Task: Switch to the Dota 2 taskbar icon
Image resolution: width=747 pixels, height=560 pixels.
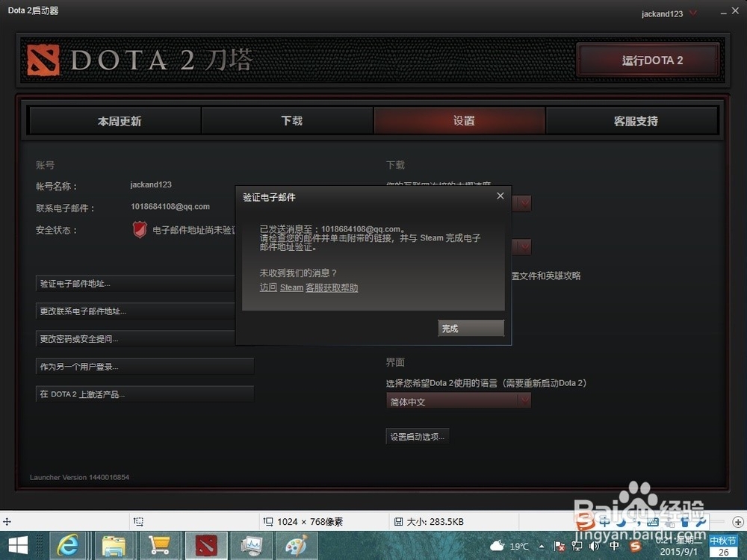Action: [205, 546]
